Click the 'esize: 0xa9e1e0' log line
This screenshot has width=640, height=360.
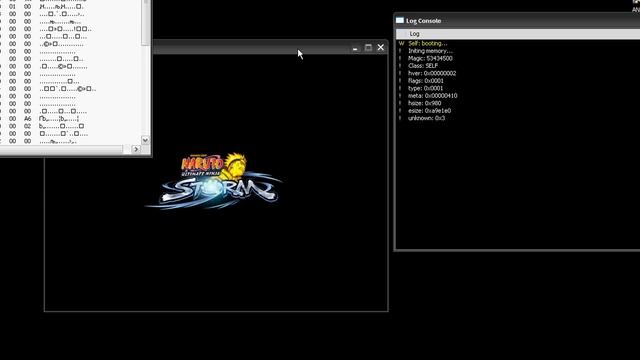(x=429, y=111)
